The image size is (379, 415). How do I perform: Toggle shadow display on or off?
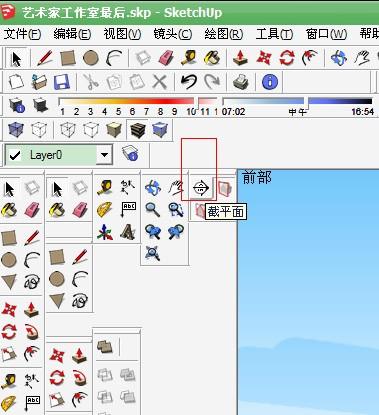point(41,105)
